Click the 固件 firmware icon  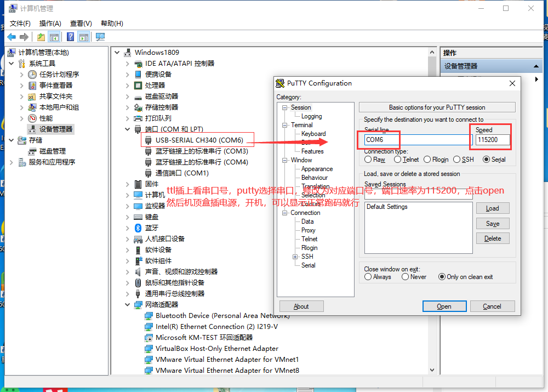point(138,184)
